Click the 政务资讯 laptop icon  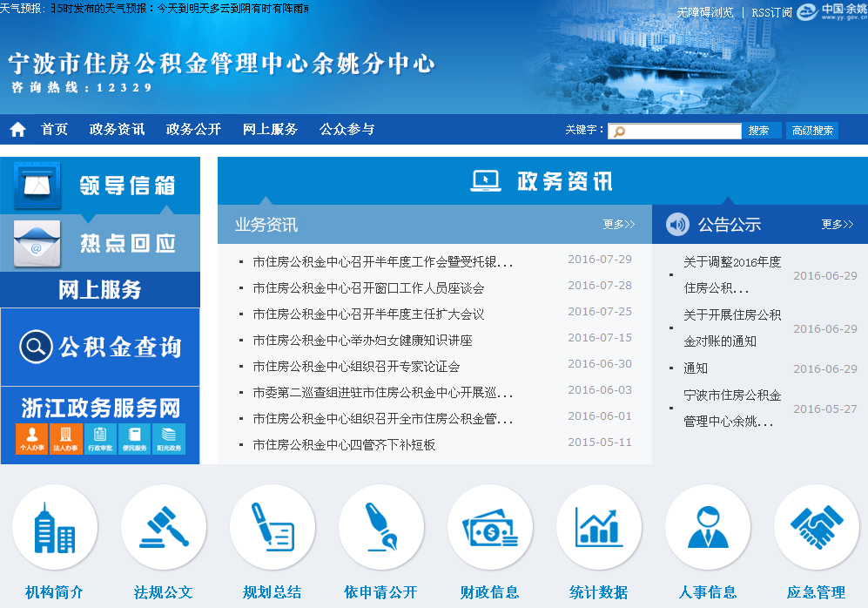pyautogui.click(x=486, y=180)
